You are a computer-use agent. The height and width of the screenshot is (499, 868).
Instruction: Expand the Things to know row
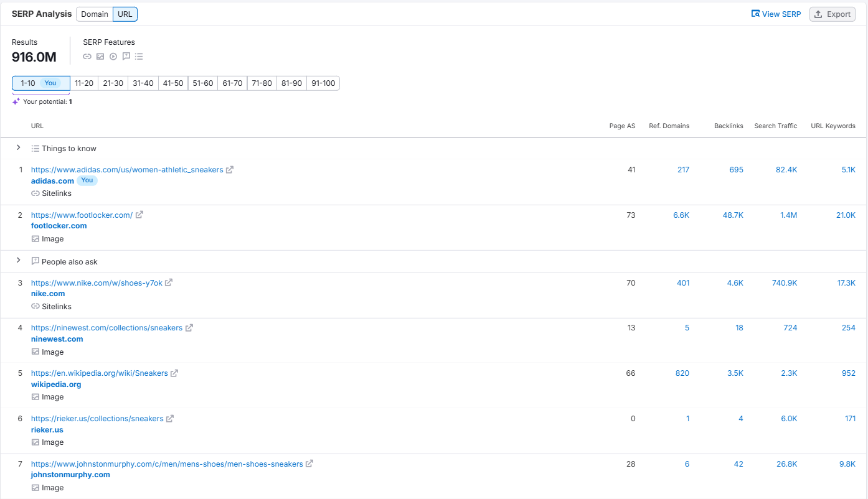[x=18, y=148]
